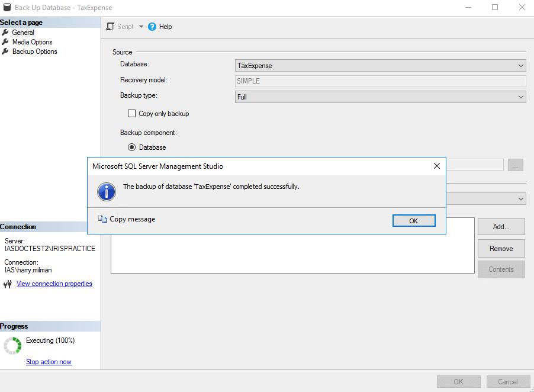The image size is (534, 392).
Task: Click inside the backup destination list box
Action: click(292, 253)
